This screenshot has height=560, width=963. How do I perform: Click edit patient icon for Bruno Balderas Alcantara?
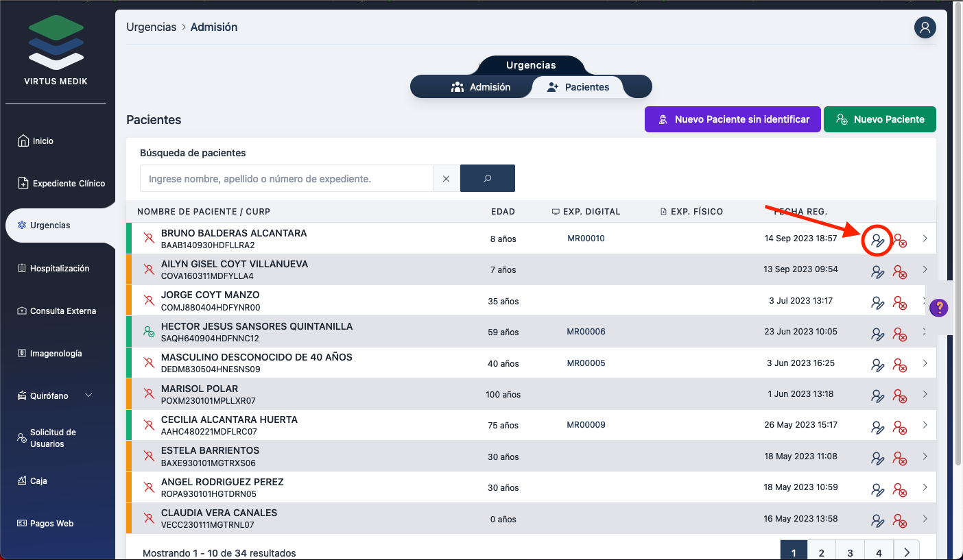(877, 240)
